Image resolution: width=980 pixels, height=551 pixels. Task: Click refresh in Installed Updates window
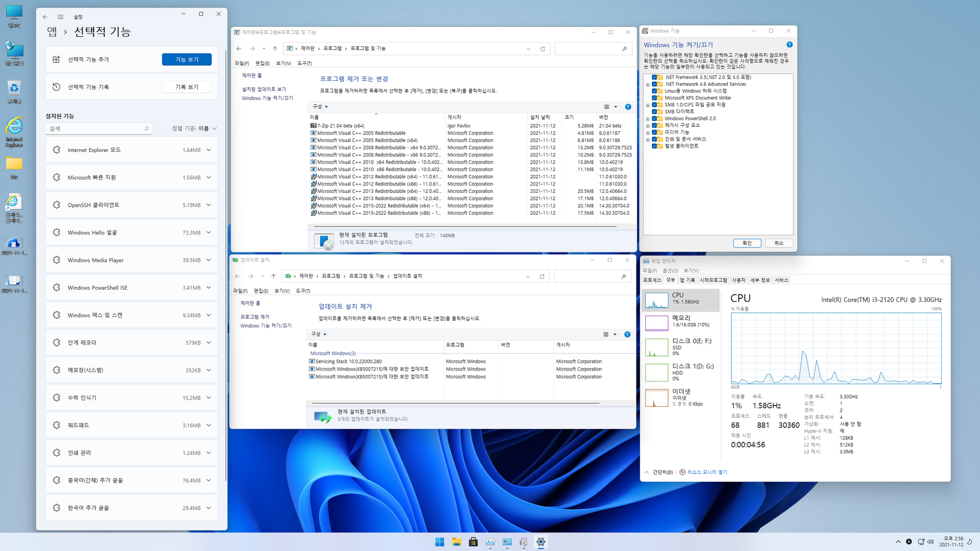click(542, 277)
